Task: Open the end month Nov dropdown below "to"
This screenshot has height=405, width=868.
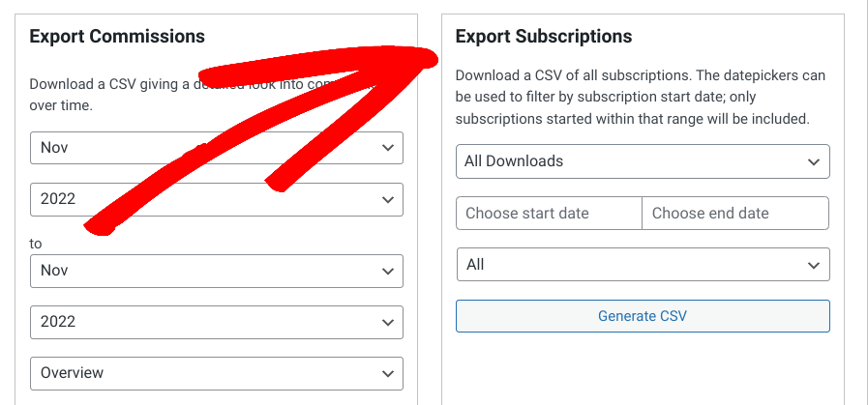Action: (217, 271)
